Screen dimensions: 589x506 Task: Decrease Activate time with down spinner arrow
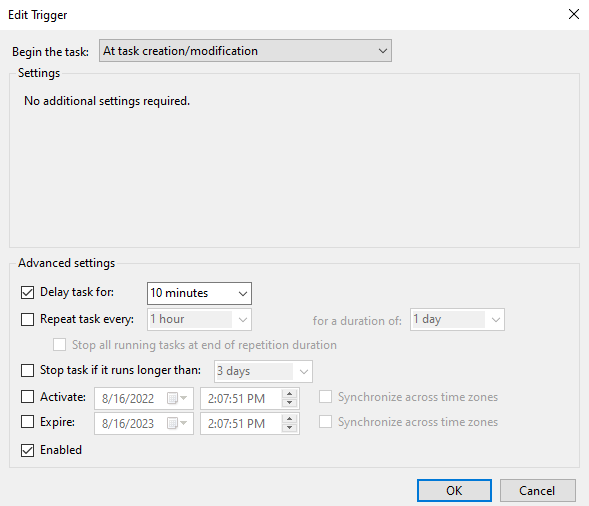pos(289,403)
